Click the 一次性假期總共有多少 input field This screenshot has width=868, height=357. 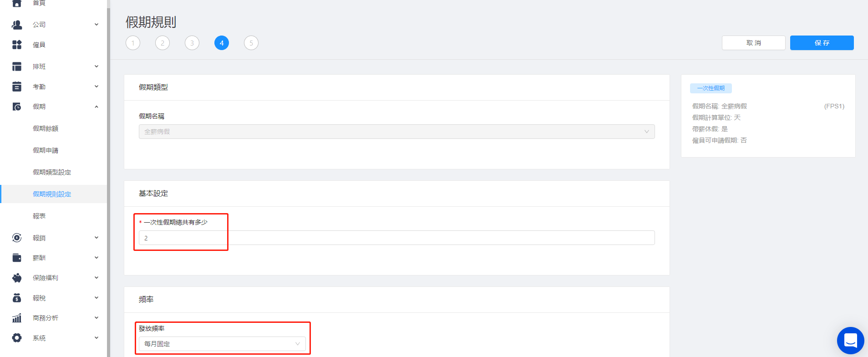pos(396,238)
